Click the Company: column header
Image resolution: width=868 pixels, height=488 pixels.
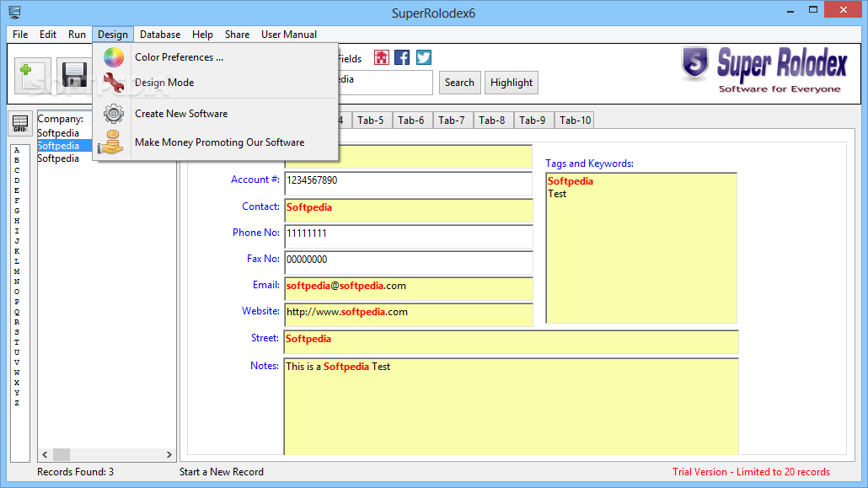pos(61,119)
